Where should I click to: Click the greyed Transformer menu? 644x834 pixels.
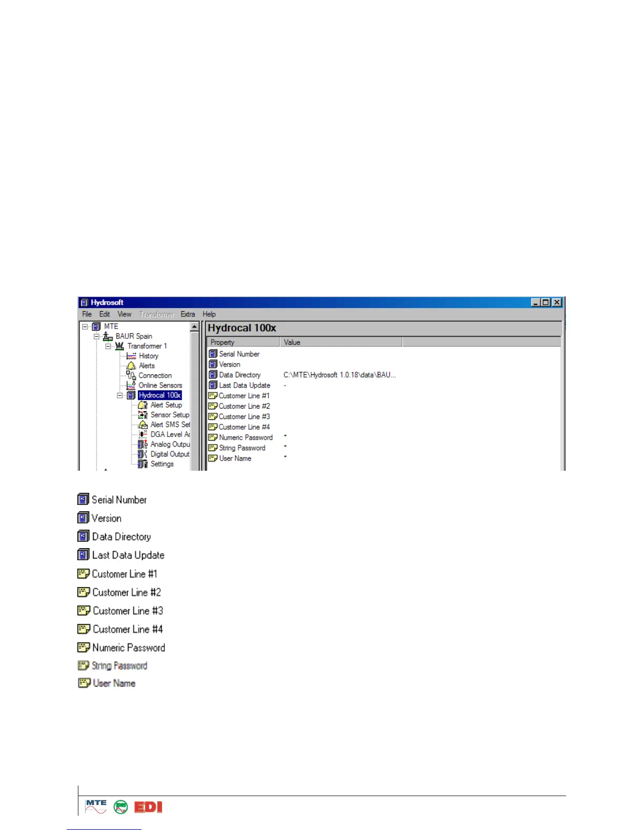point(157,314)
